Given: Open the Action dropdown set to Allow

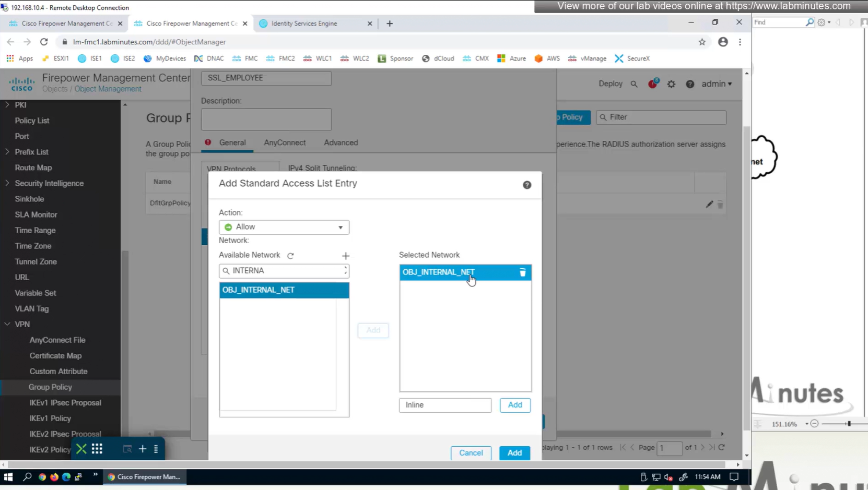Looking at the screenshot, I should pyautogui.click(x=284, y=227).
